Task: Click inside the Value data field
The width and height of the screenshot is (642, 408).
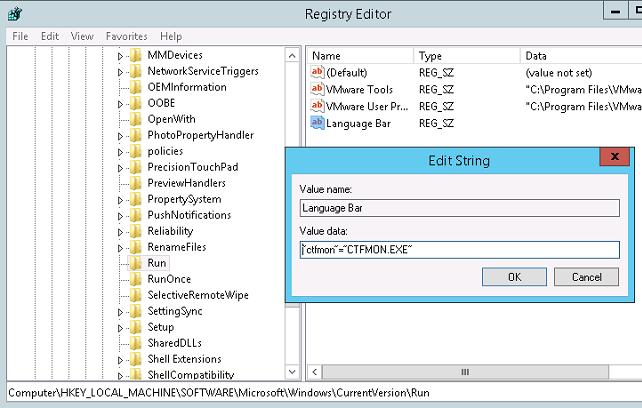Action: point(460,250)
